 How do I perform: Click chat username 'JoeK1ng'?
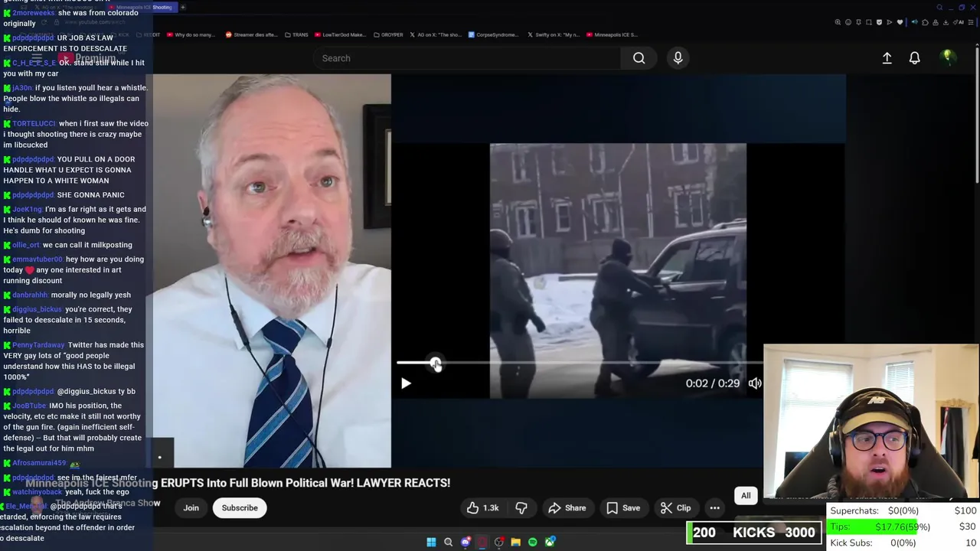click(27, 209)
